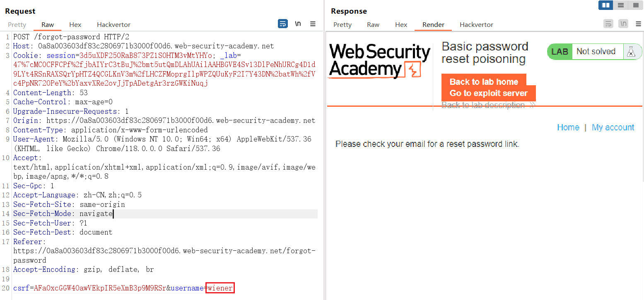Click the Response word wrap icon
644x300 pixels.
608,24
